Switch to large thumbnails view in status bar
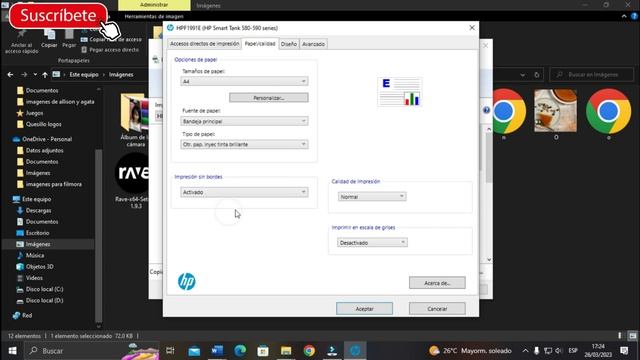The image size is (640, 360). [632, 336]
